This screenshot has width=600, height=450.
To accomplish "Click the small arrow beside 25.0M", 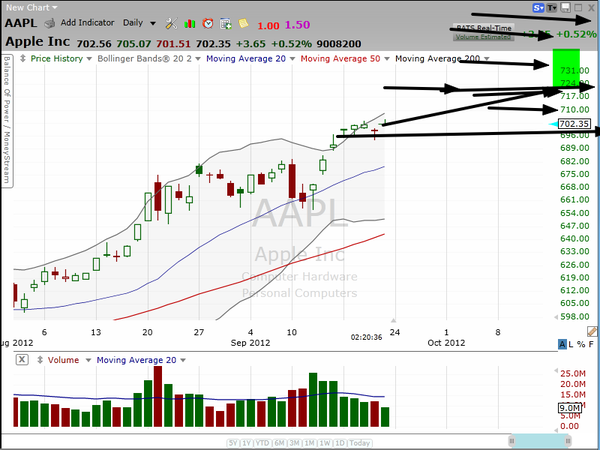I will click(x=556, y=370).
